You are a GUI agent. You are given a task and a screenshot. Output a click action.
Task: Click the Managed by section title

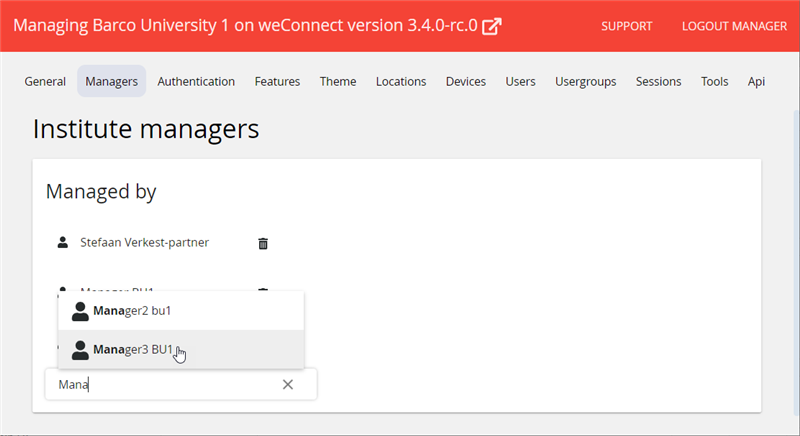pyautogui.click(x=101, y=192)
